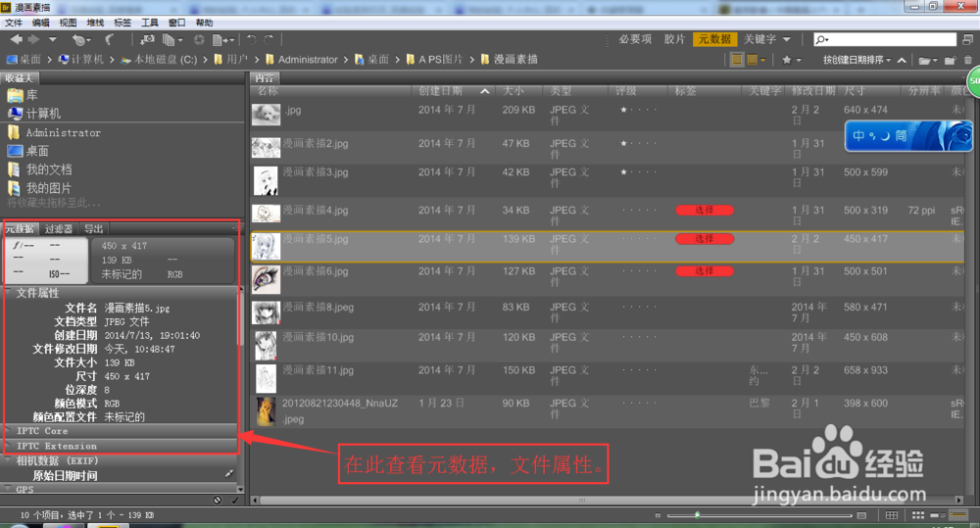Open the recent folders dropdown arrow
Viewport: 980px width, 528px height.
(53, 39)
